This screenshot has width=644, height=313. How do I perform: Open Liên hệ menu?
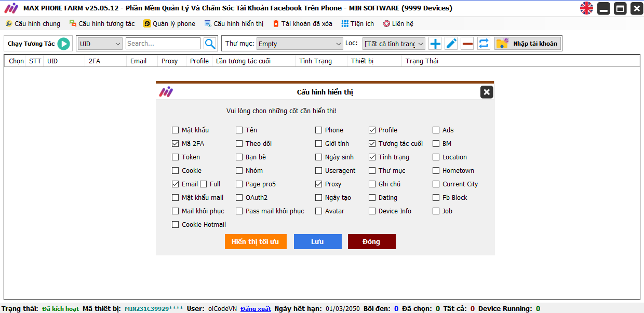click(x=398, y=24)
